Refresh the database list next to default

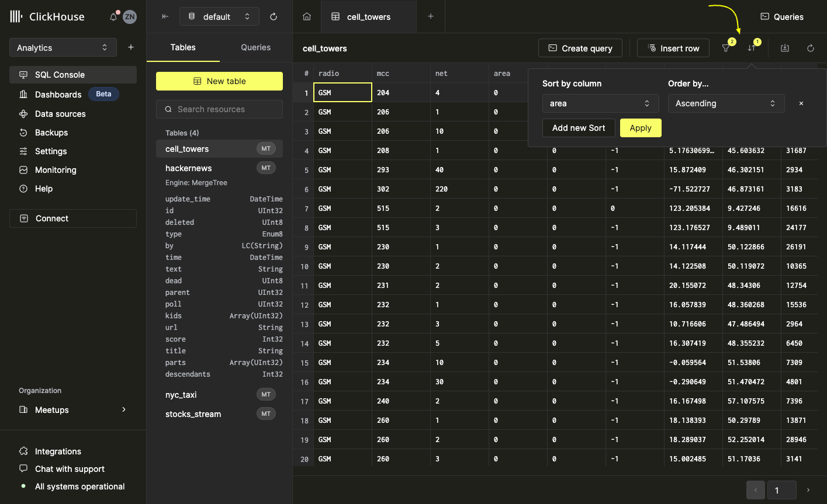pyautogui.click(x=274, y=17)
